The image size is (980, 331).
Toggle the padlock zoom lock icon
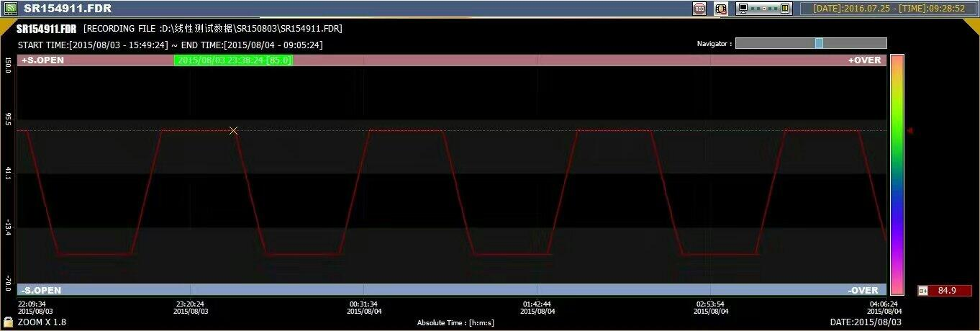pos(8,322)
